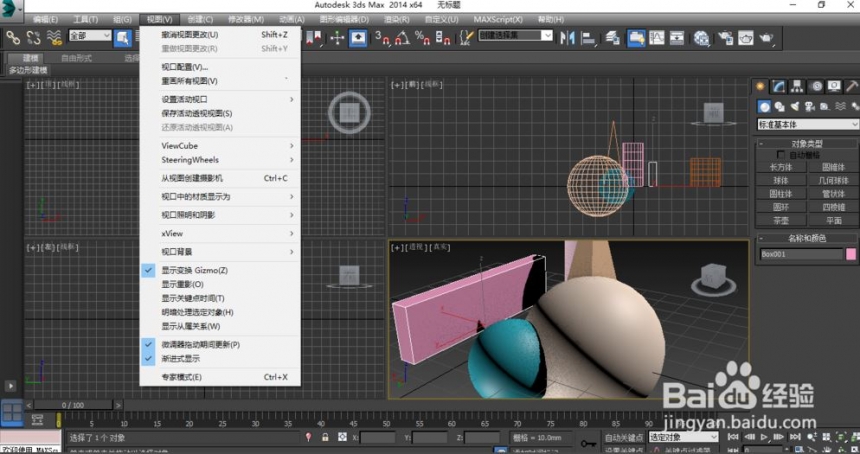
Task: Open the pink object color swatch
Action: coord(851,254)
